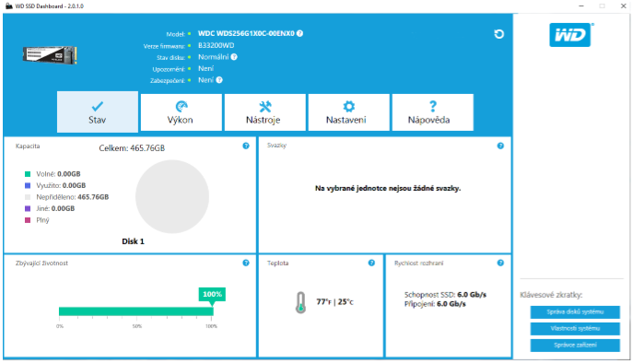
Task: Click help icon in Teplota panel
Action: tap(371, 264)
